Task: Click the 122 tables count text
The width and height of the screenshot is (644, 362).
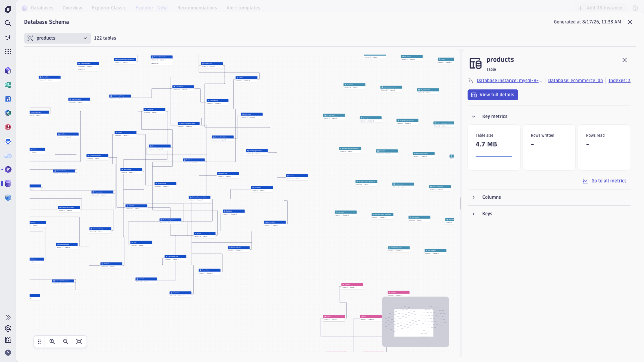Action: (105, 38)
